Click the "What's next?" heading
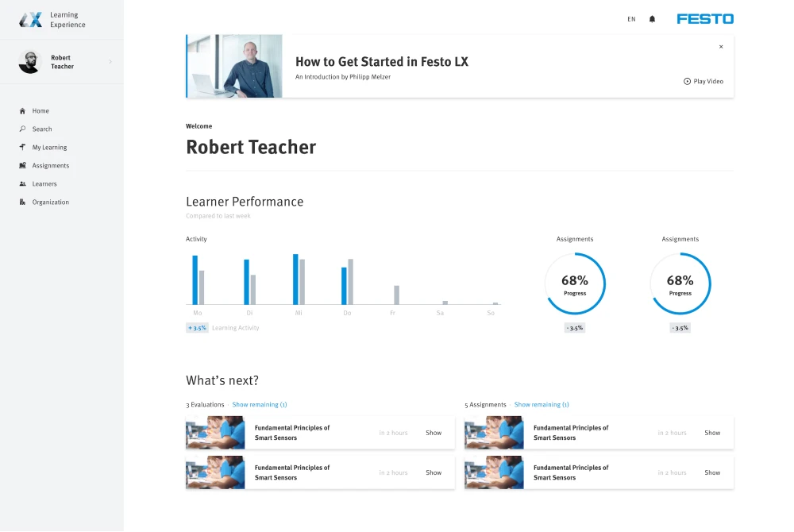The width and height of the screenshot is (794, 532). pos(222,380)
